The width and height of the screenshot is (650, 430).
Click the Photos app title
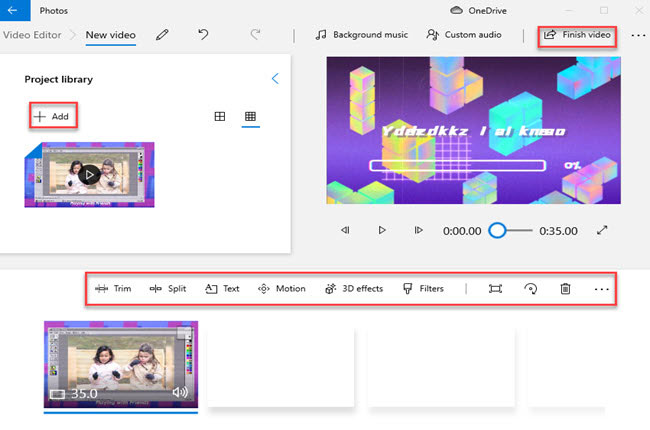click(53, 11)
